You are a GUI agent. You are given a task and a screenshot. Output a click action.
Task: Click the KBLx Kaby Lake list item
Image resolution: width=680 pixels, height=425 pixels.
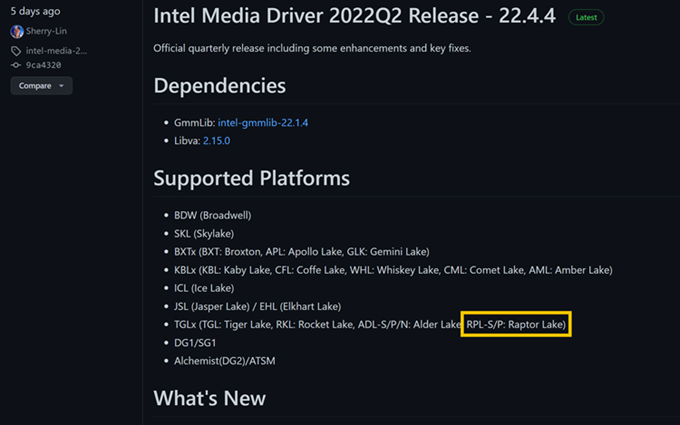393,270
